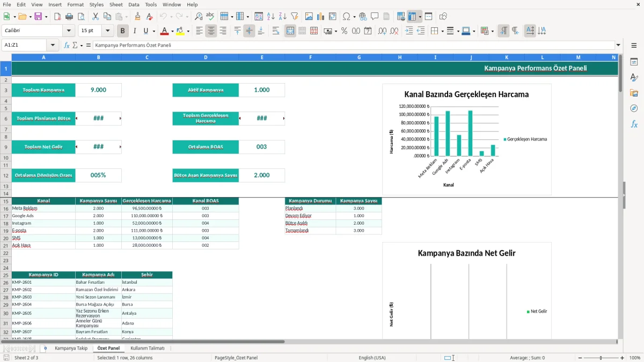This screenshot has height=362, width=644.
Task: Click the Copy icon
Action: 107,17
